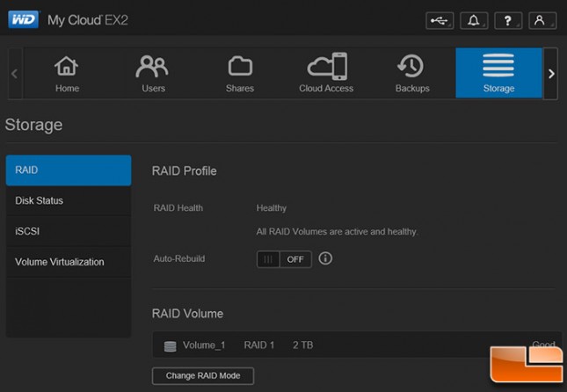Viewport: 567px width, 392px height.
Task: Click the navigation bar's left arrow
Action: (x=15, y=74)
